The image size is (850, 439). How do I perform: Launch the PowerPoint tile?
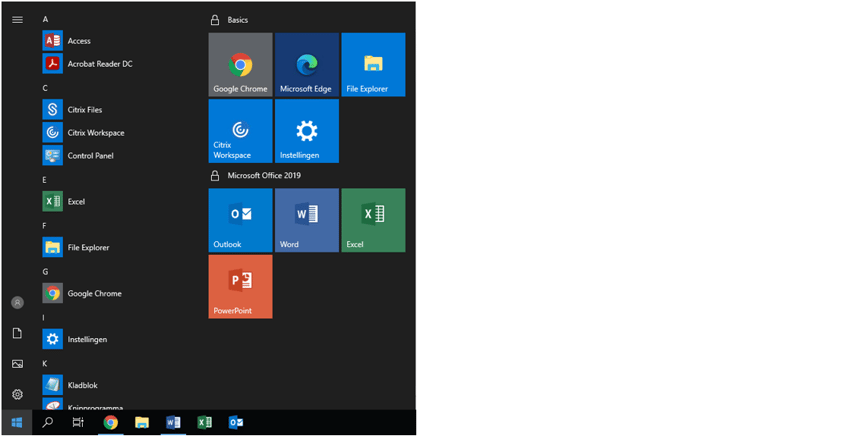coord(241,287)
